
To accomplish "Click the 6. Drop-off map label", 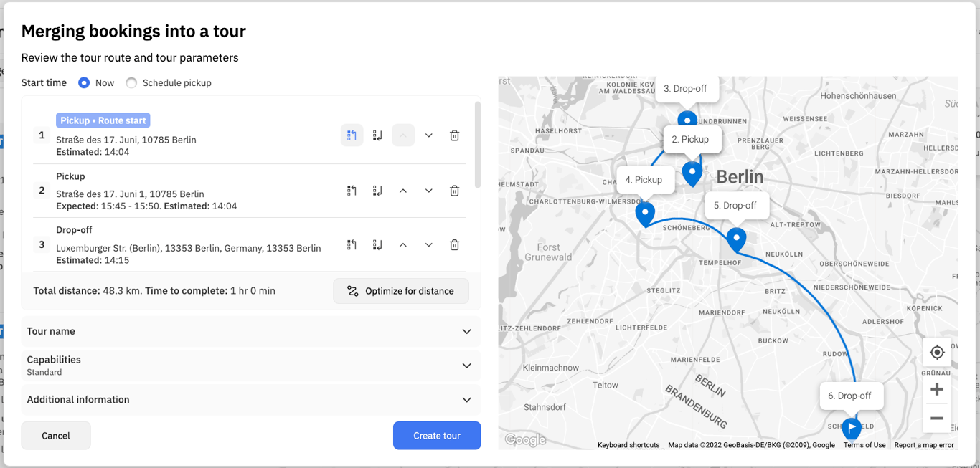I will tap(851, 396).
